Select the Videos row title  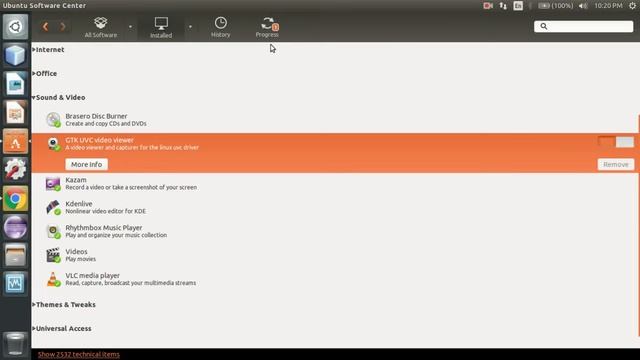tap(76, 251)
